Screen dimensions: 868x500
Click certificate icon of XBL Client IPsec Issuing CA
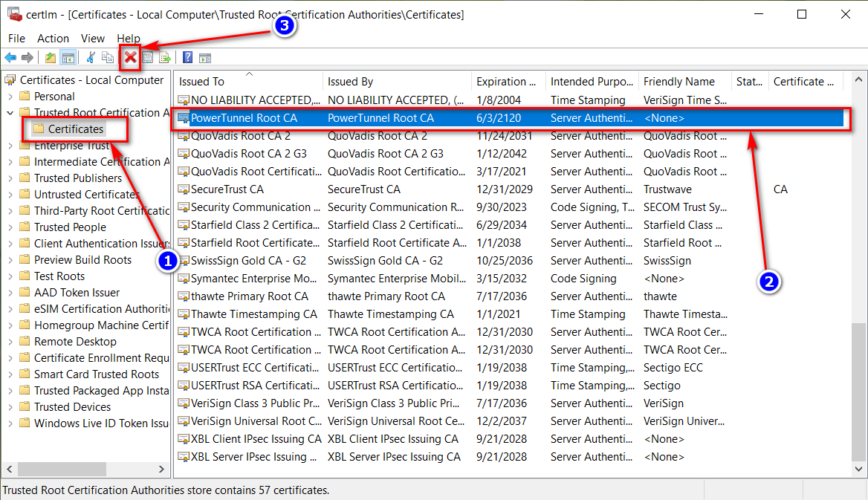184,439
